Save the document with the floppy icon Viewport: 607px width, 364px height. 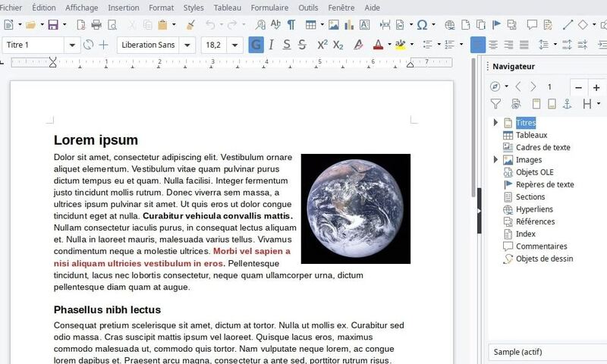(x=53, y=25)
